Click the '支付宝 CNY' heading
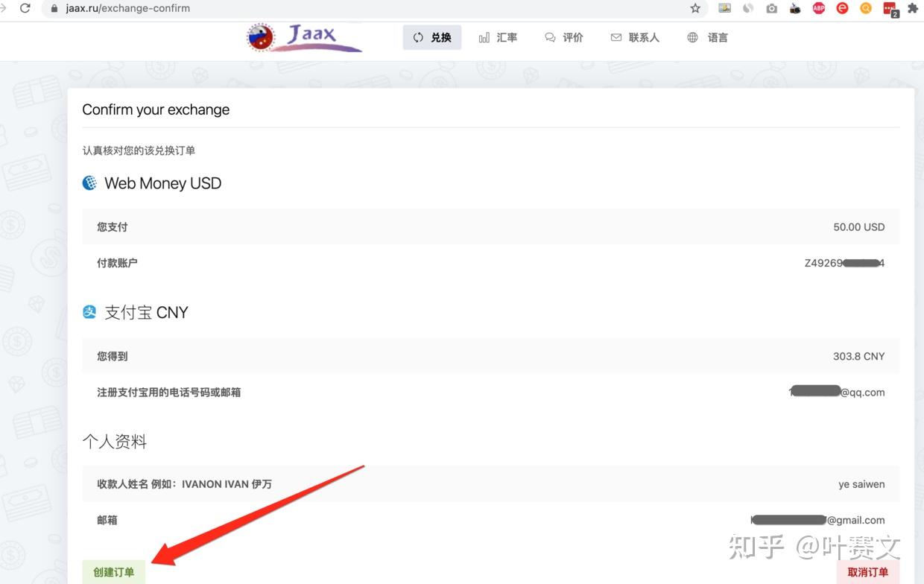924x584 pixels. [146, 312]
